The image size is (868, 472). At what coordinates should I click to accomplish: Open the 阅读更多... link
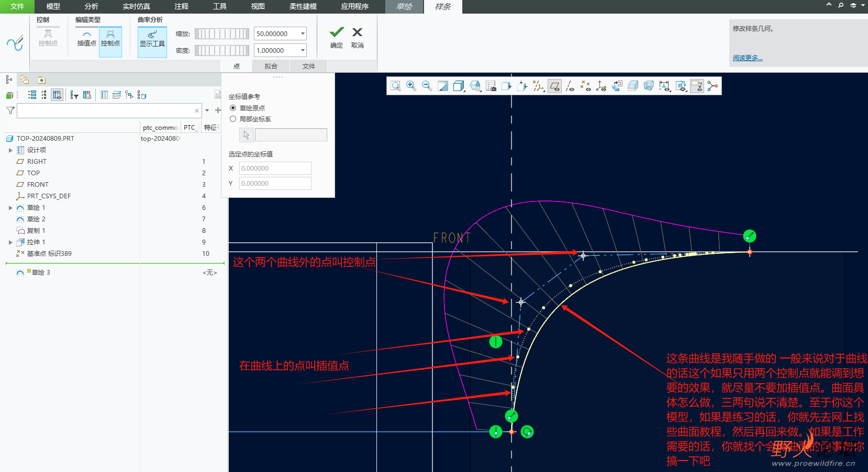click(748, 58)
